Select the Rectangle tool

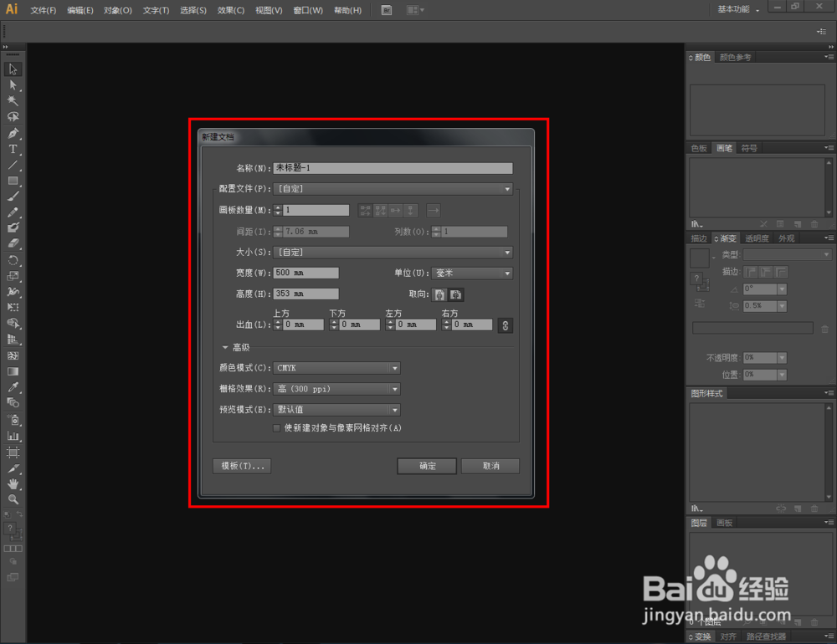coord(13,181)
